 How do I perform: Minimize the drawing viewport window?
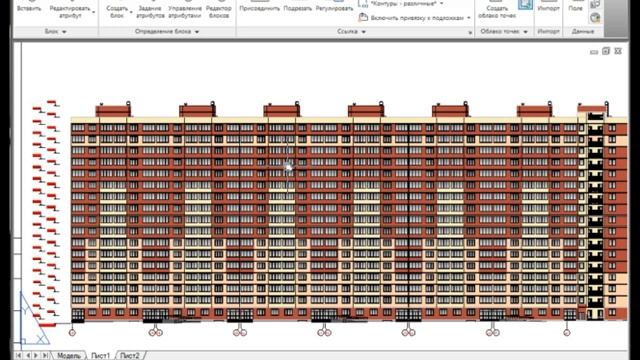594,52
